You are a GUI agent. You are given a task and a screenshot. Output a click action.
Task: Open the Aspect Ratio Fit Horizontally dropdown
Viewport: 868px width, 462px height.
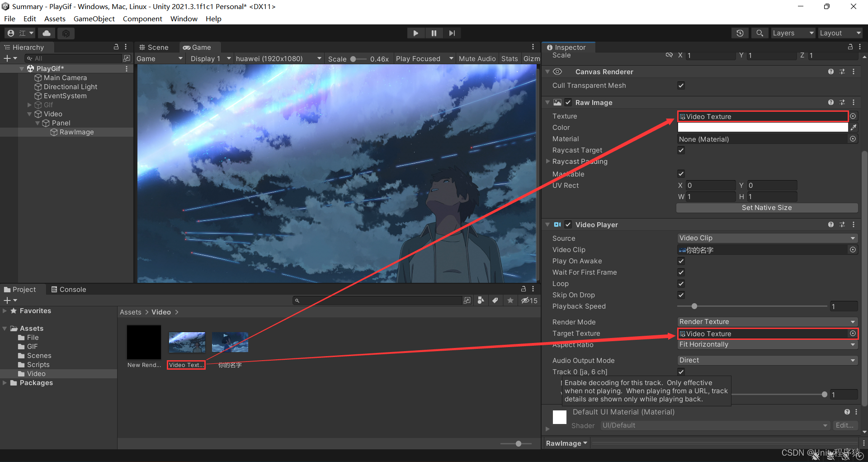click(767, 344)
